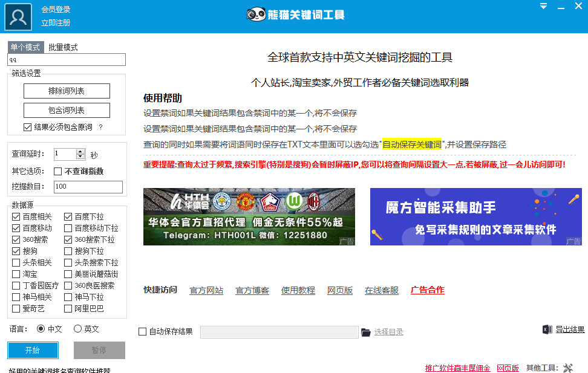Image resolution: width=588 pixels, height=373 pixels.
Task: Enable 不查询指数 checkbox
Action: [x=57, y=171]
